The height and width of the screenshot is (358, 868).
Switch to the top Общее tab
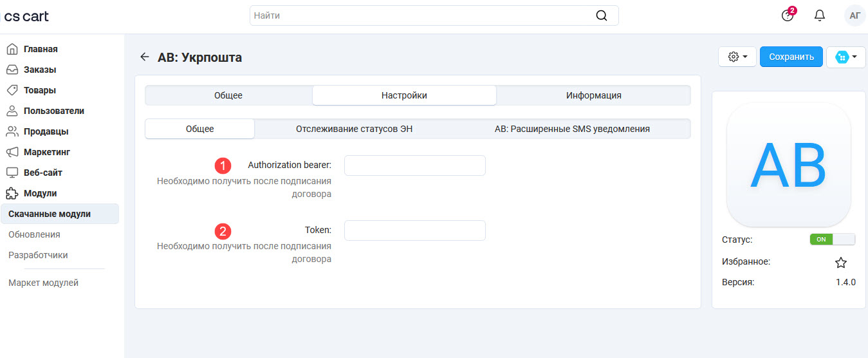pyautogui.click(x=228, y=95)
